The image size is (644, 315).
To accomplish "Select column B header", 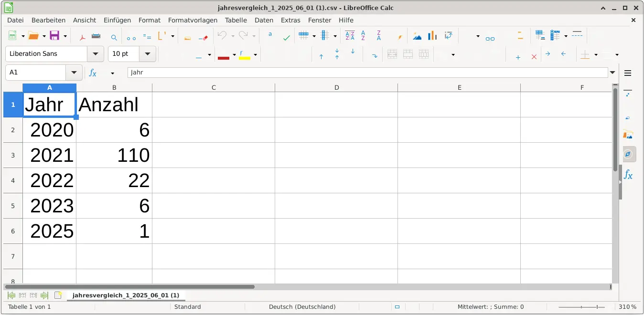I will coord(114,88).
